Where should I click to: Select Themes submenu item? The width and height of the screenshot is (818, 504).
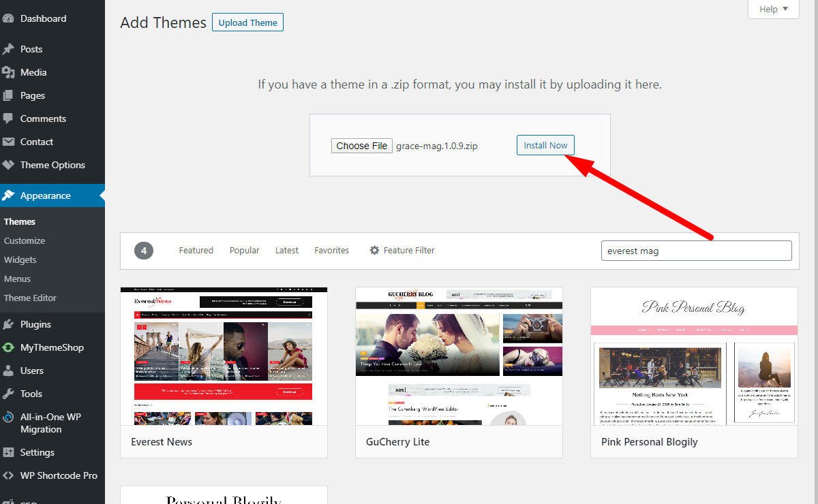pos(20,221)
